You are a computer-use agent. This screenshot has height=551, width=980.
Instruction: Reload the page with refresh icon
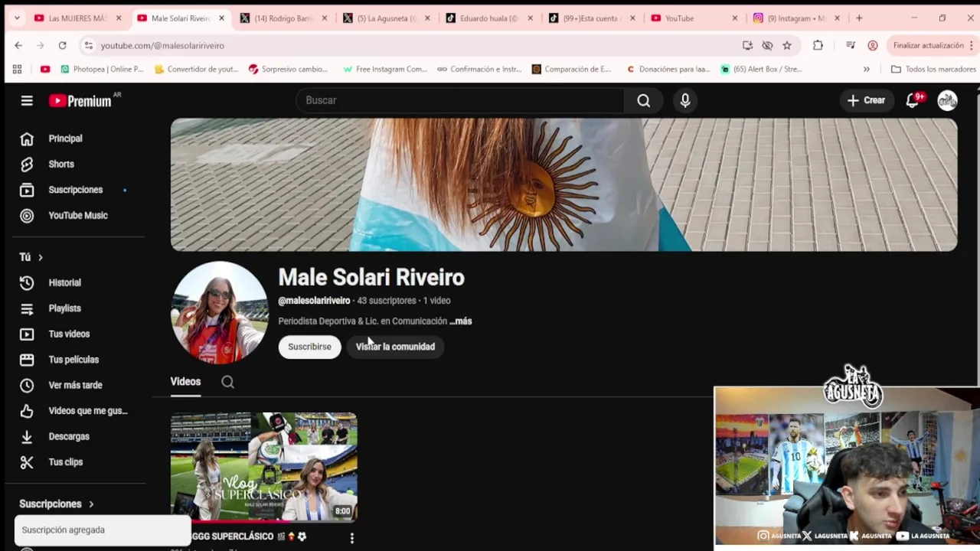[62, 45]
